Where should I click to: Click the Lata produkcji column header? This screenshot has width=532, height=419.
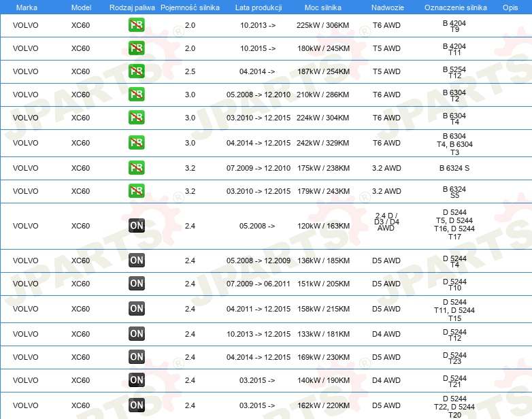coord(259,7)
